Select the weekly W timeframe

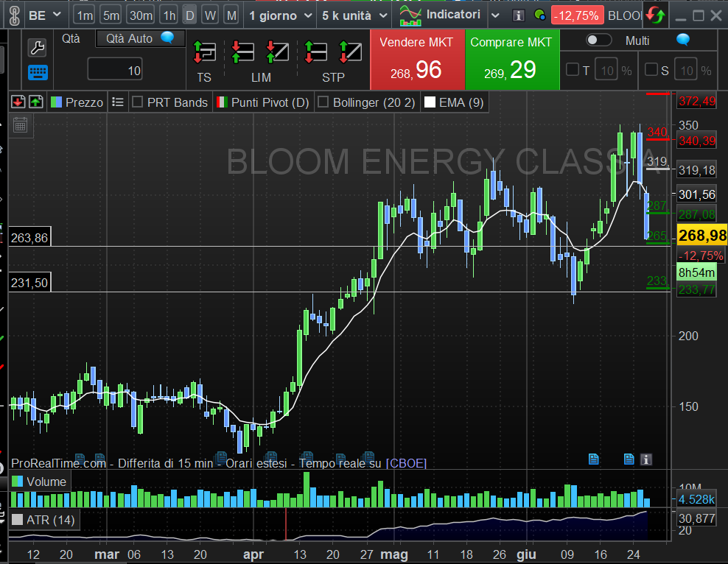click(210, 15)
